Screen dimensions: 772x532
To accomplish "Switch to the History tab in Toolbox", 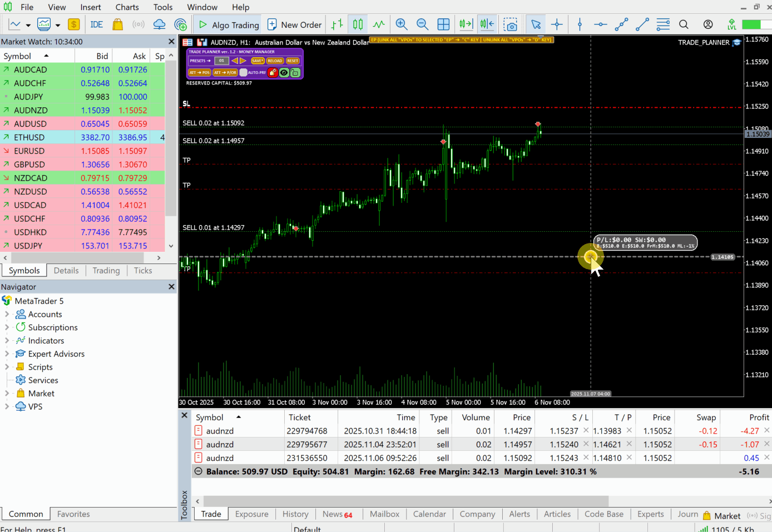I will coord(295,514).
